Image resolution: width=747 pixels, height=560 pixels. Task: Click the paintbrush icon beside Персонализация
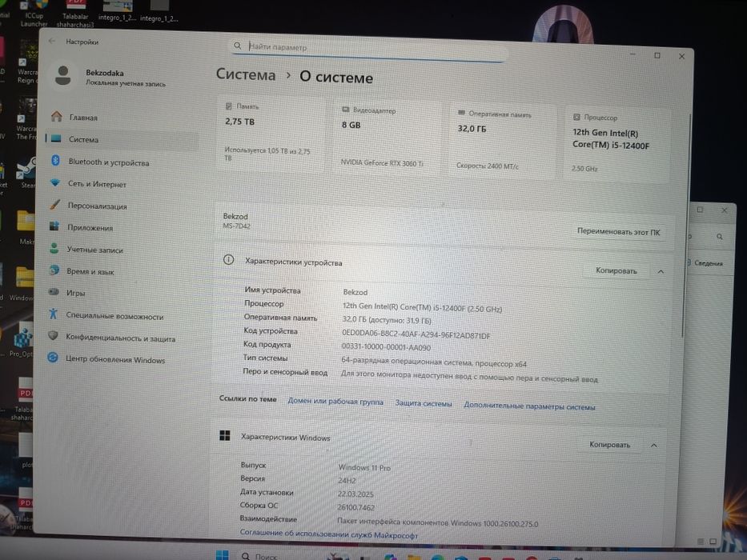(54, 205)
